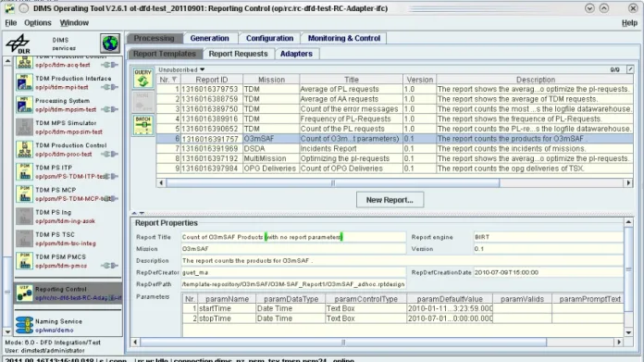This screenshot has width=644, height=362.
Task: Click the edit pencil icon above the table
Action: [630, 69]
